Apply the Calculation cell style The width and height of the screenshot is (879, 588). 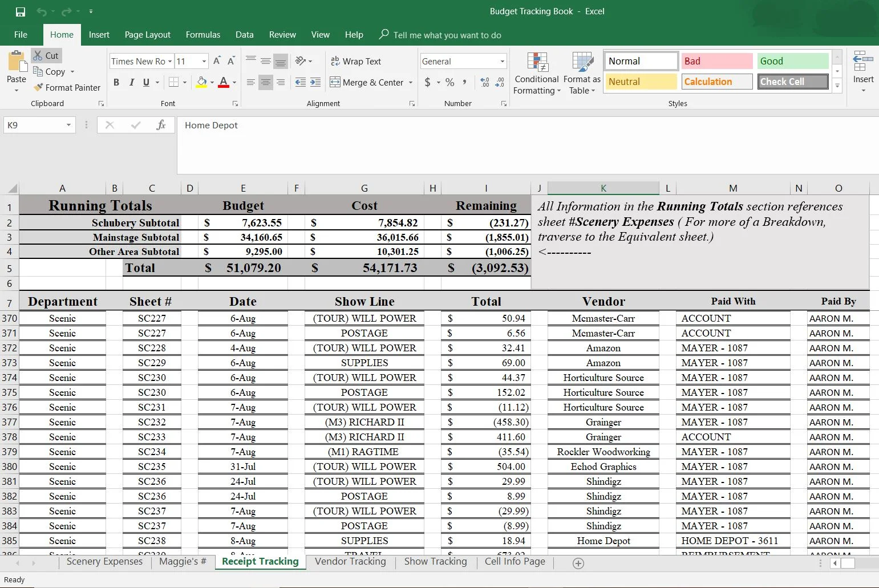(717, 82)
